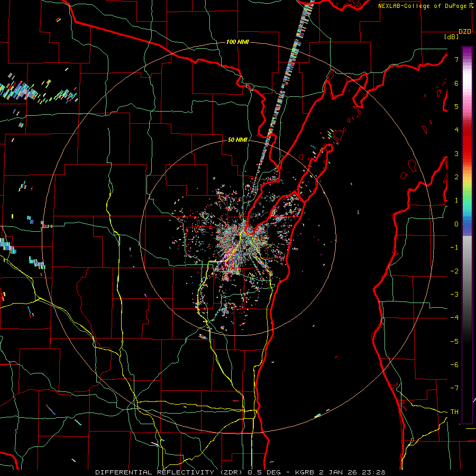476x476 pixels.
Task: Click the 2 value on the color scale
Action: (x=456, y=177)
